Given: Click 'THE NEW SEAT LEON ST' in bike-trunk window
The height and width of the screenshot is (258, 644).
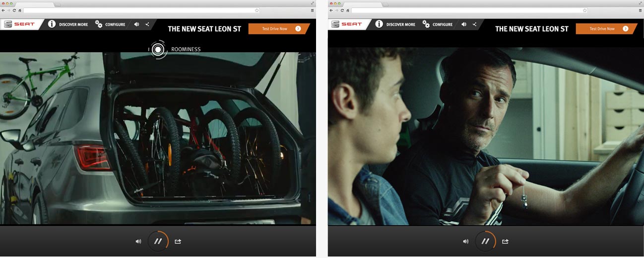Looking at the screenshot, I should pyautogui.click(x=204, y=29).
